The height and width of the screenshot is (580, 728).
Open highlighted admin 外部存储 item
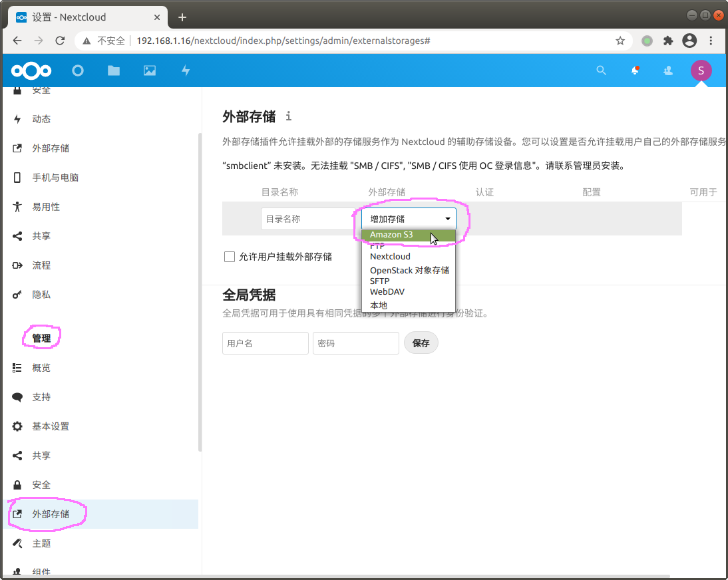click(102, 513)
